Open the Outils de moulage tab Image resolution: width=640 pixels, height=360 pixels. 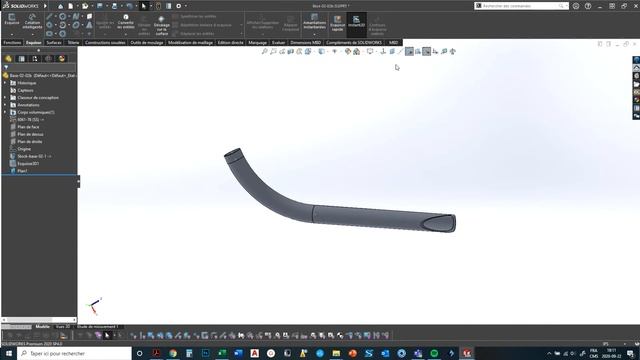[x=147, y=42]
